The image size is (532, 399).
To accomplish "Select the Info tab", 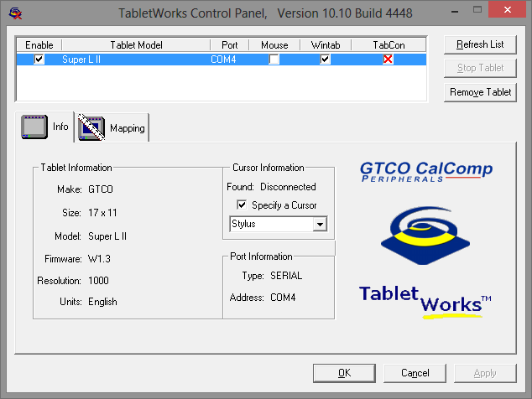I will coord(60,127).
